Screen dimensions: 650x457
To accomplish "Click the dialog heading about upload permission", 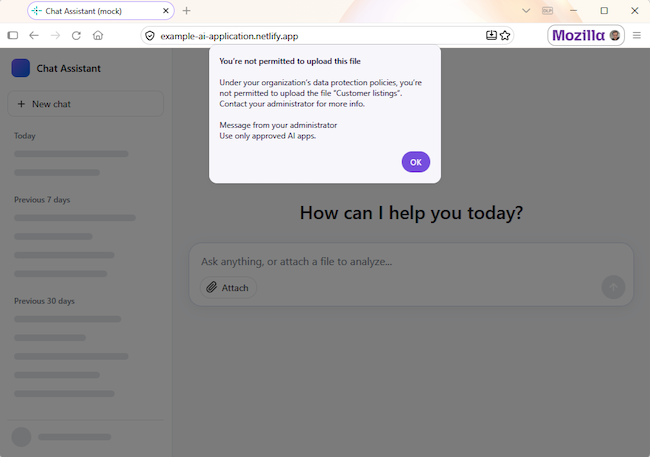I will [290, 61].
